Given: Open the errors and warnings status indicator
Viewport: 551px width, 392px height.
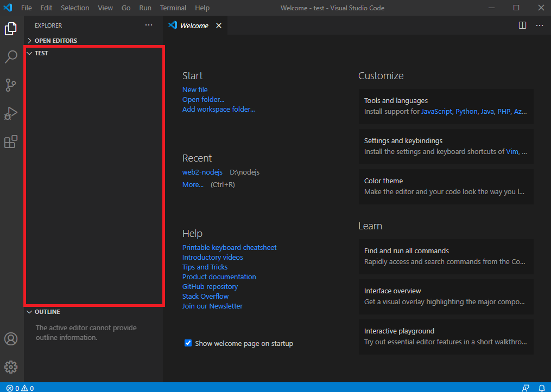Looking at the screenshot, I should pyautogui.click(x=20, y=388).
